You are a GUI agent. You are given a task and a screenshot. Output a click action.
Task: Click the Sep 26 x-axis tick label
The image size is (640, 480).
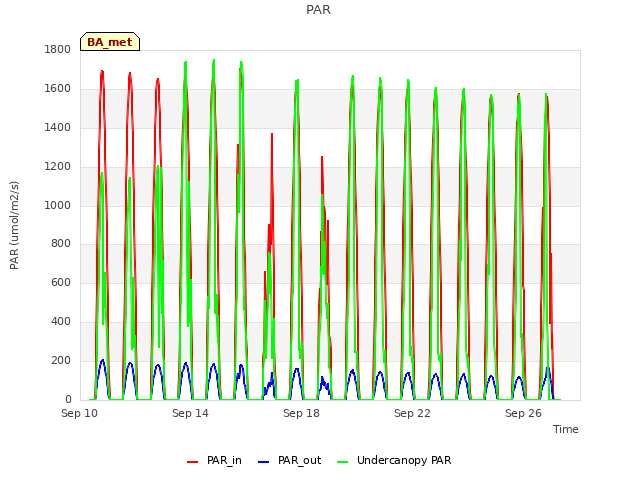coord(523,413)
